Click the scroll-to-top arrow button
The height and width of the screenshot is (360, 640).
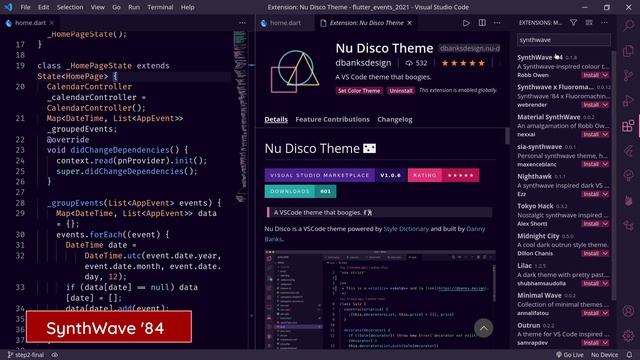point(483,328)
